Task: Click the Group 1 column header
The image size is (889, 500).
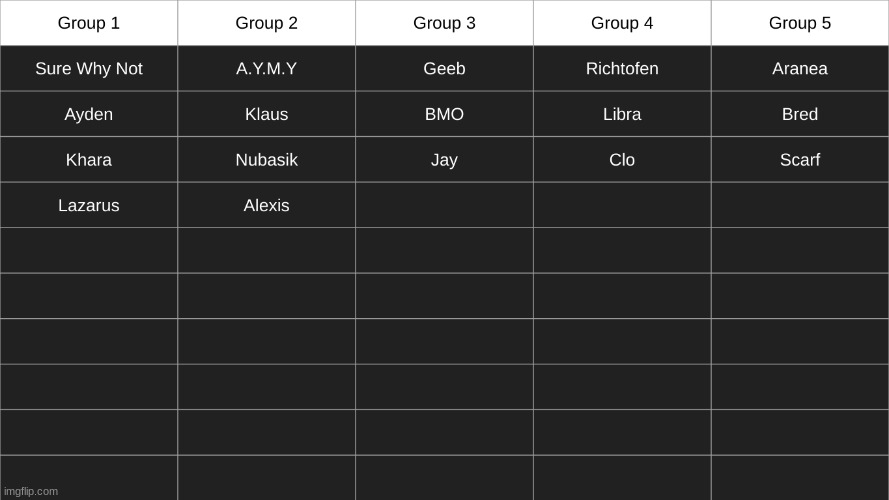Action: (x=89, y=23)
